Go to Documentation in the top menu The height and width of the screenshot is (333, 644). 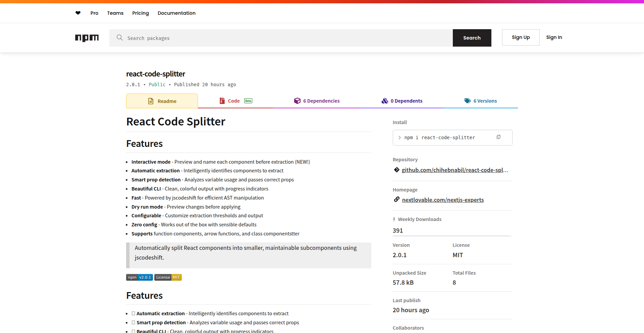click(176, 13)
